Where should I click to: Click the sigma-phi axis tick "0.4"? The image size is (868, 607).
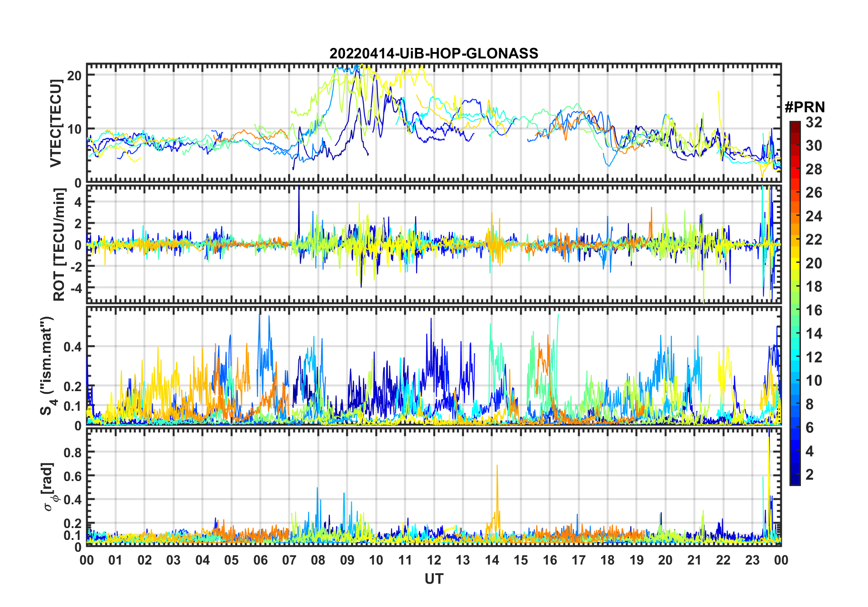73,500
